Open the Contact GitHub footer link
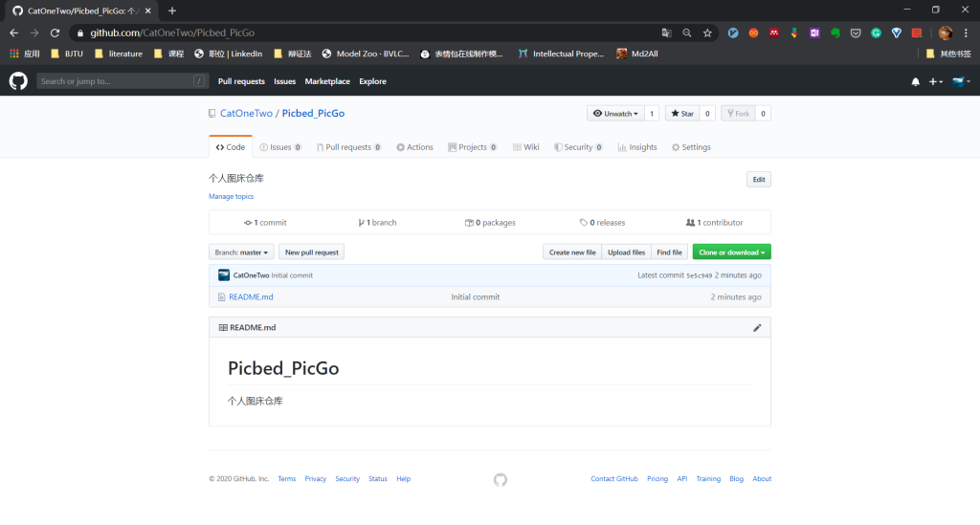980x525 pixels. click(x=614, y=479)
